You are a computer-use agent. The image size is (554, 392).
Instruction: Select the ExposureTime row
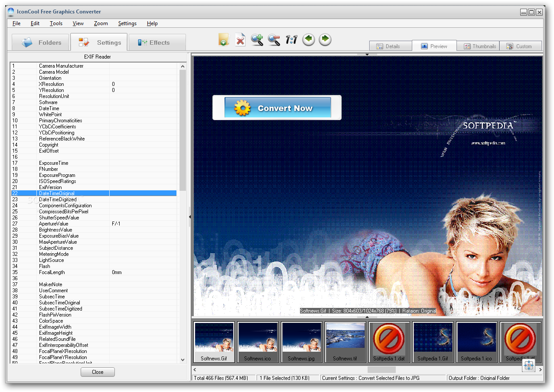coord(94,163)
